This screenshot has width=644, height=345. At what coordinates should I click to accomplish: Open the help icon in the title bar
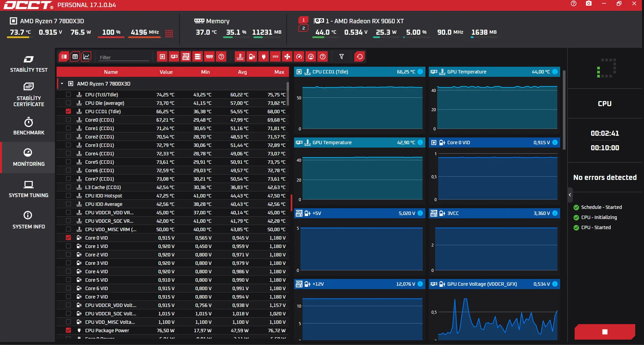coord(574,4)
